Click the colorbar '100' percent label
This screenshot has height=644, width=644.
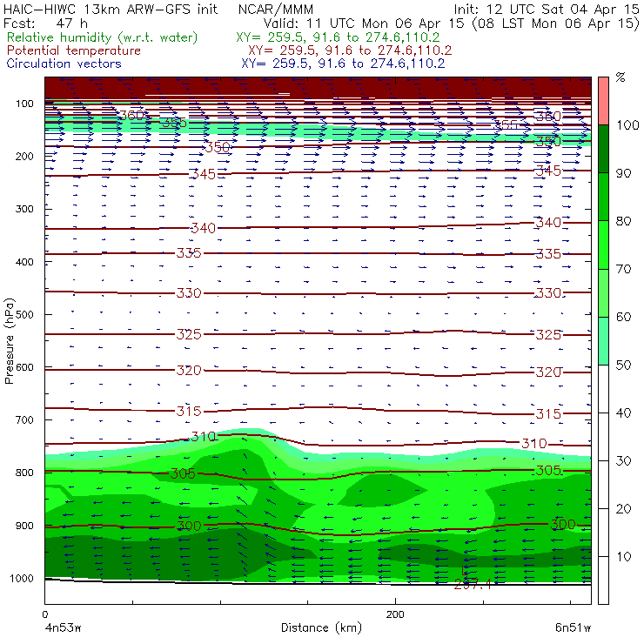[x=627, y=124]
